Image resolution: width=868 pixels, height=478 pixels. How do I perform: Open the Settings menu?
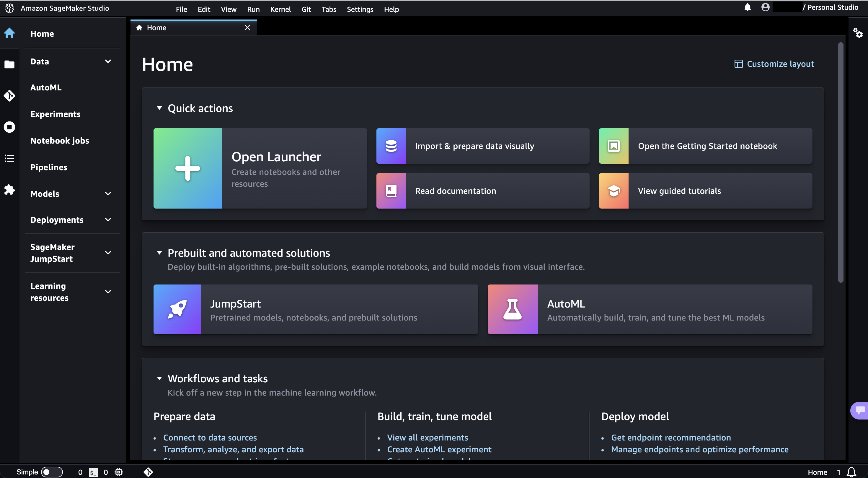click(360, 9)
